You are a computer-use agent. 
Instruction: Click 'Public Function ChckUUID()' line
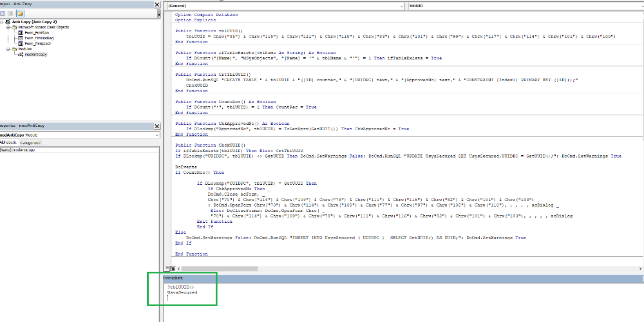[211, 145]
